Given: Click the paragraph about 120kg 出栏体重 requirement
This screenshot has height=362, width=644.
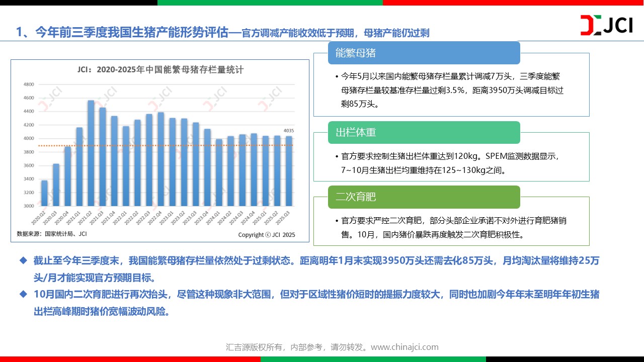Looking at the screenshot, I should tap(451, 163).
